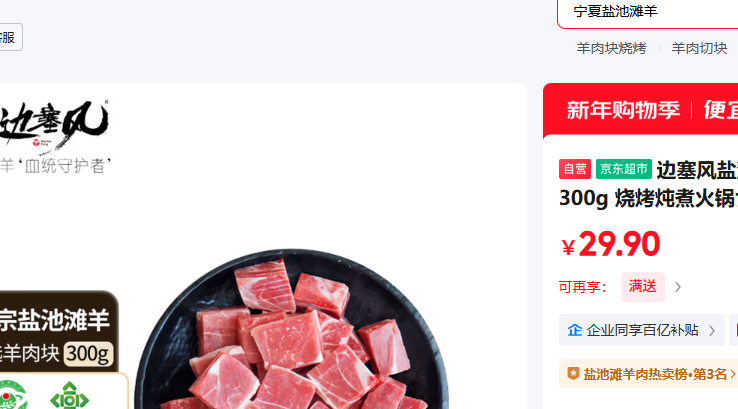Click the 企 enterprise icon
This screenshot has width=738, height=409.
(575, 330)
